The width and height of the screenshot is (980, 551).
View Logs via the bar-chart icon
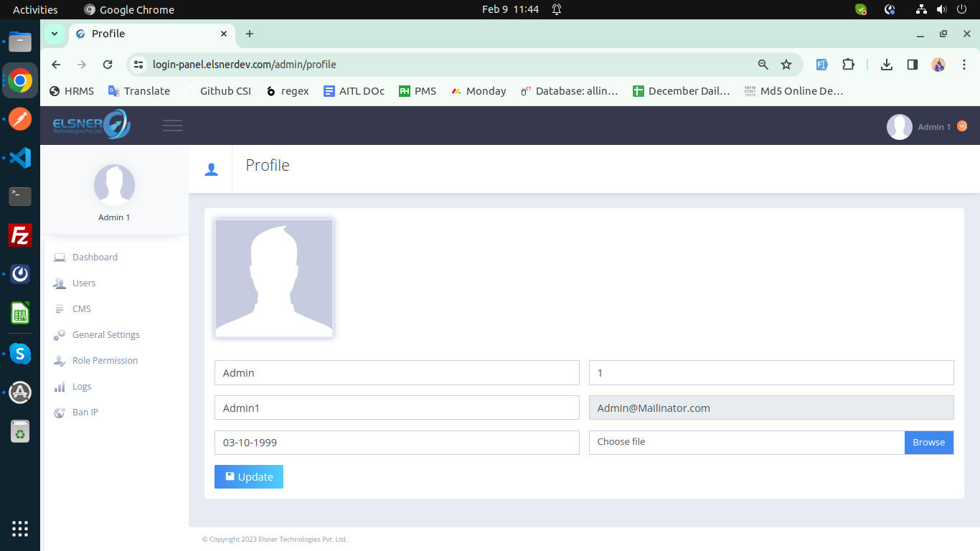tap(59, 386)
